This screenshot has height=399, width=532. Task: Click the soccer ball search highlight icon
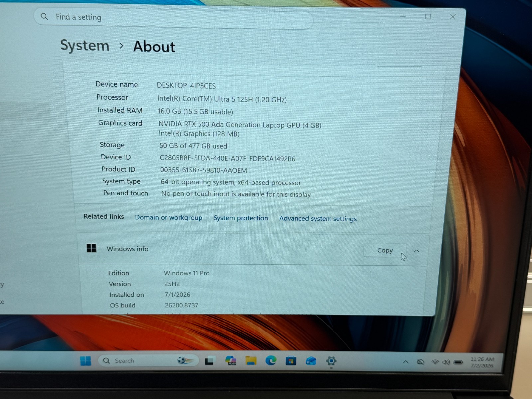[185, 360]
